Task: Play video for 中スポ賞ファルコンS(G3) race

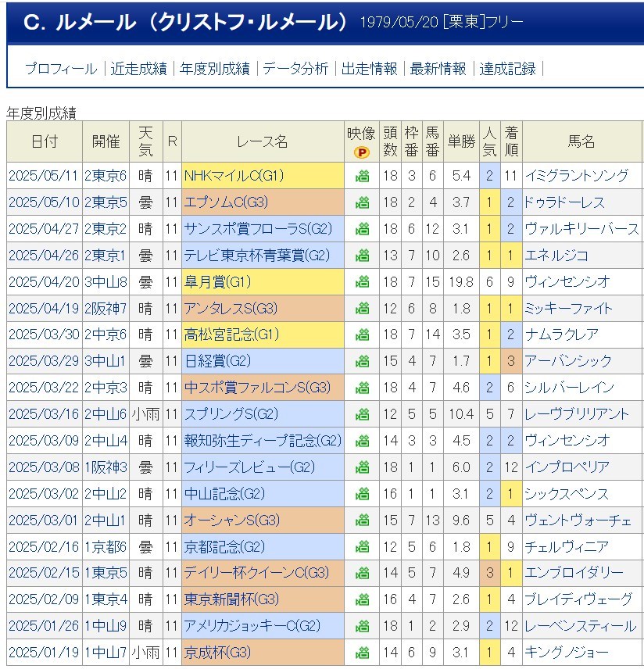Action: 362,388
